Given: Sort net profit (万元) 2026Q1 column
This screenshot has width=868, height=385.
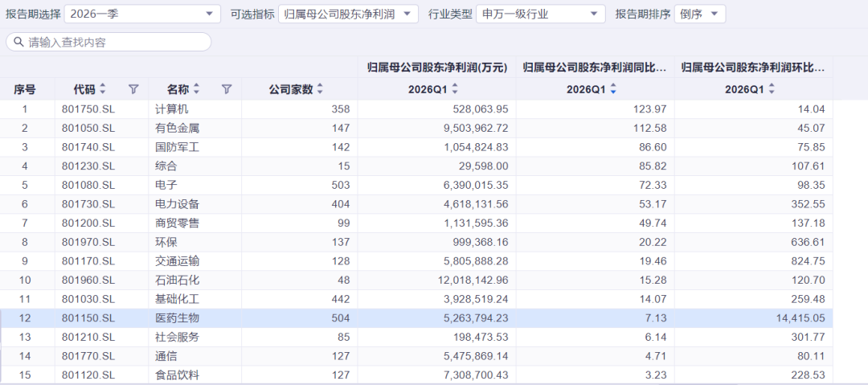Looking at the screenshot, I should tap(455, 89).
